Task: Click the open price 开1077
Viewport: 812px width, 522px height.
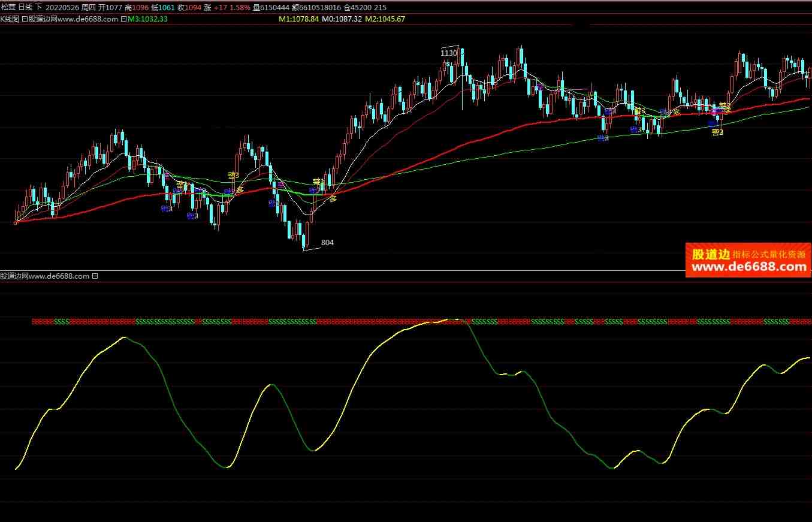Action: pyautogui.click(x=111, y=8)
